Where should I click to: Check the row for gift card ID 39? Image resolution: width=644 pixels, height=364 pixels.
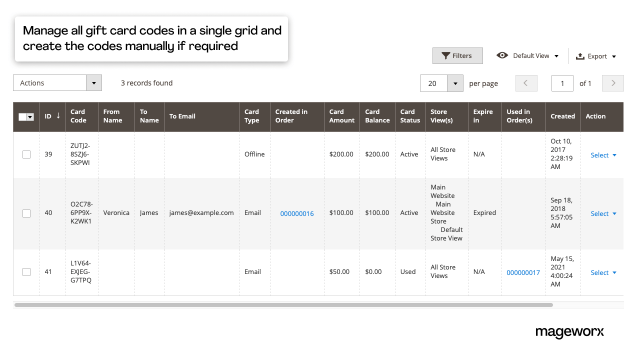tap(26, 154)
